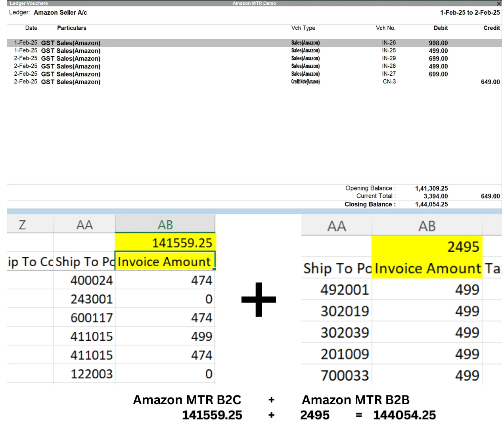Close the Ledger Vouchers window
504x428 pixels.
point(498,4)
